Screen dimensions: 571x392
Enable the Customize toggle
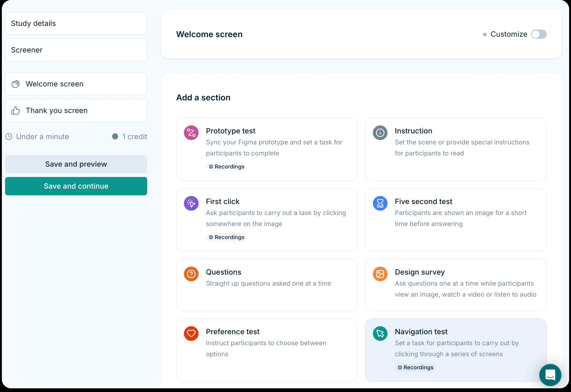(539, 34)
